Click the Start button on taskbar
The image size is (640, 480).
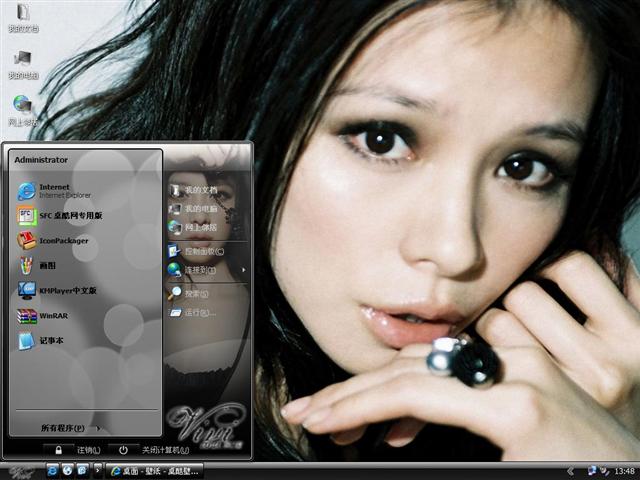pyautogui.click(x=21, y=471)
